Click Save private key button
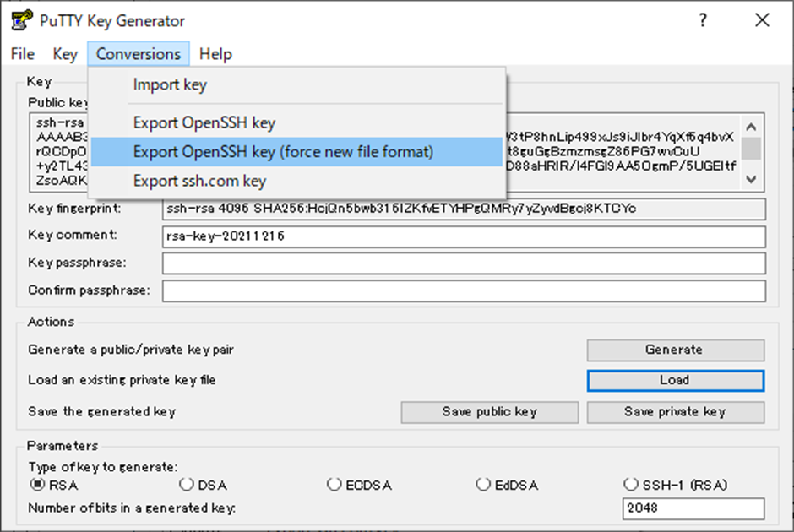The width and height of the screenshot is (794, 532). (x=676, y=412)
